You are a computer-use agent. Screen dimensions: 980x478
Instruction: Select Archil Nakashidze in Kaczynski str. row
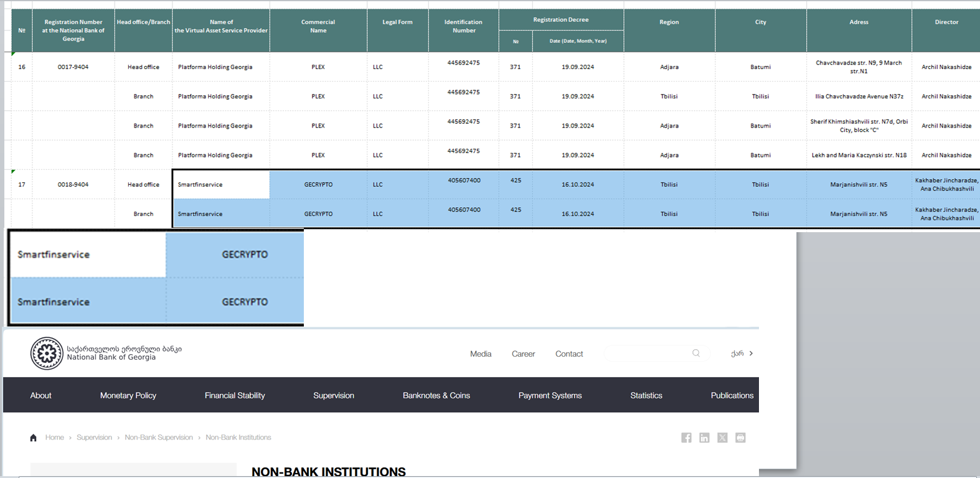point(946,156)
